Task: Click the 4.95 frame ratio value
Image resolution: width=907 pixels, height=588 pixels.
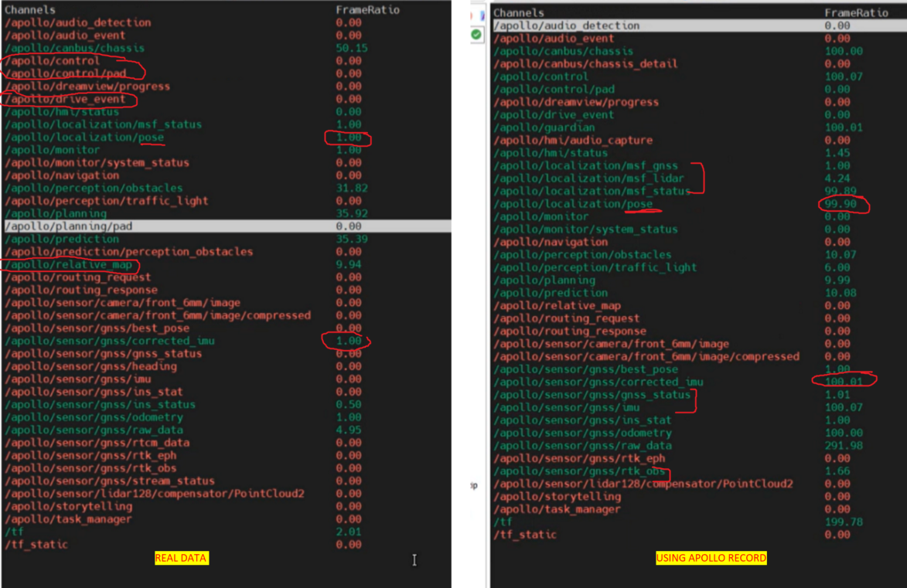Action: [349, 430]
